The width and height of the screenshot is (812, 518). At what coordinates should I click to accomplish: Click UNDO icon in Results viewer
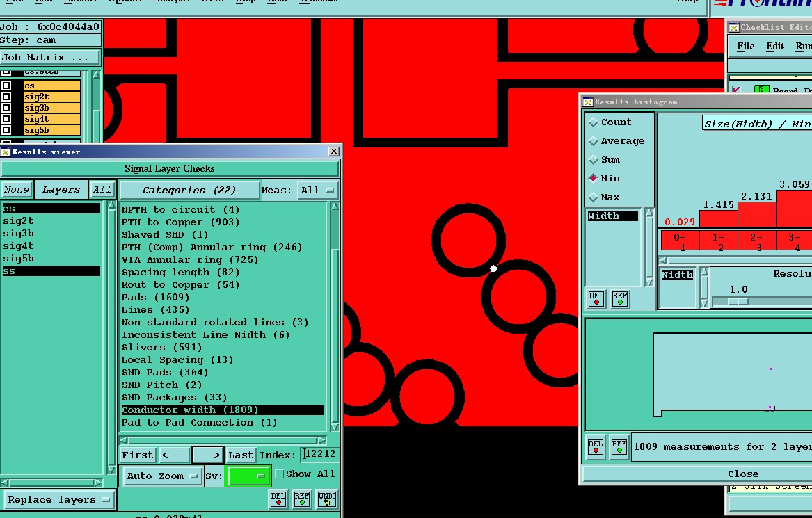click(327, 499)
